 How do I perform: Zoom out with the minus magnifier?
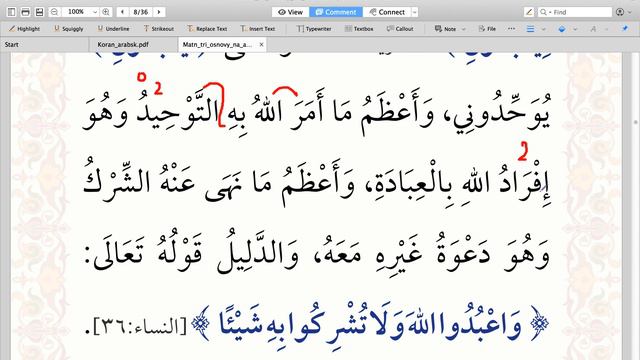(54, 12)
